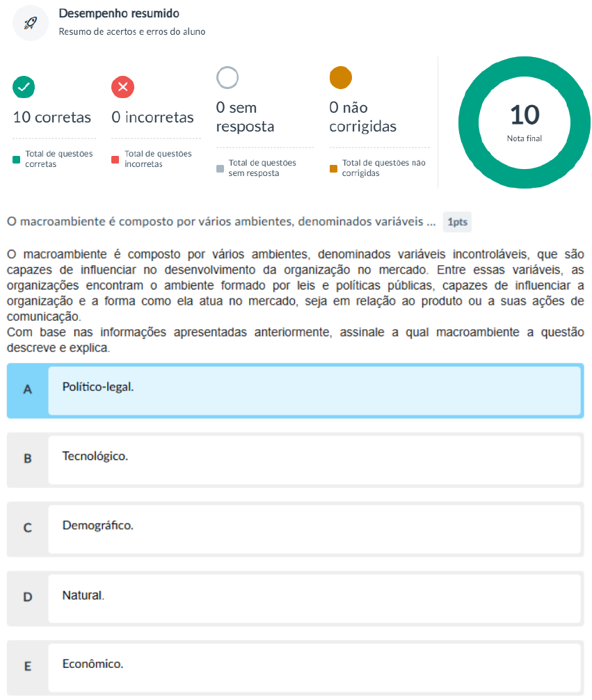Viewport: 592px width, 700px height.
Task: Click the small red legend square
Action: (x=115, y=159)
